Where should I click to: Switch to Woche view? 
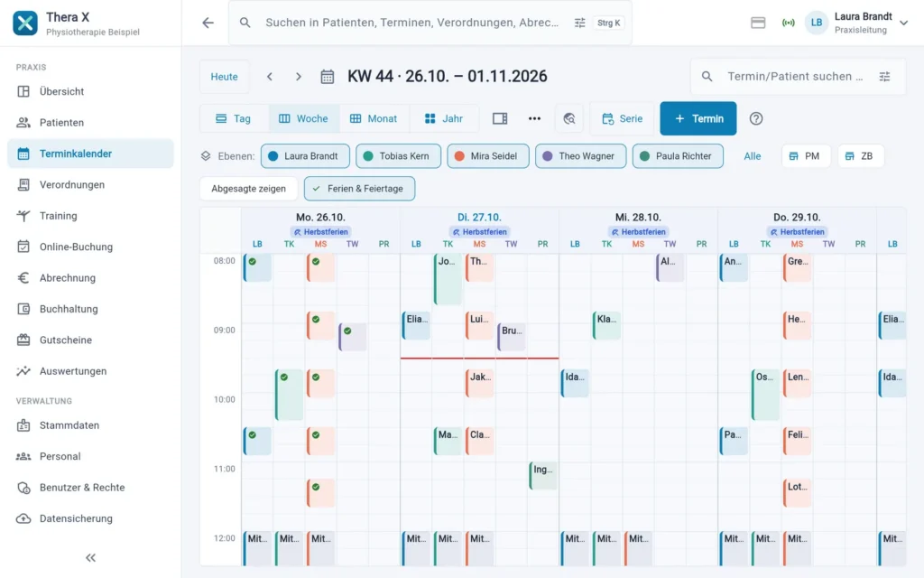pos(303,118)
